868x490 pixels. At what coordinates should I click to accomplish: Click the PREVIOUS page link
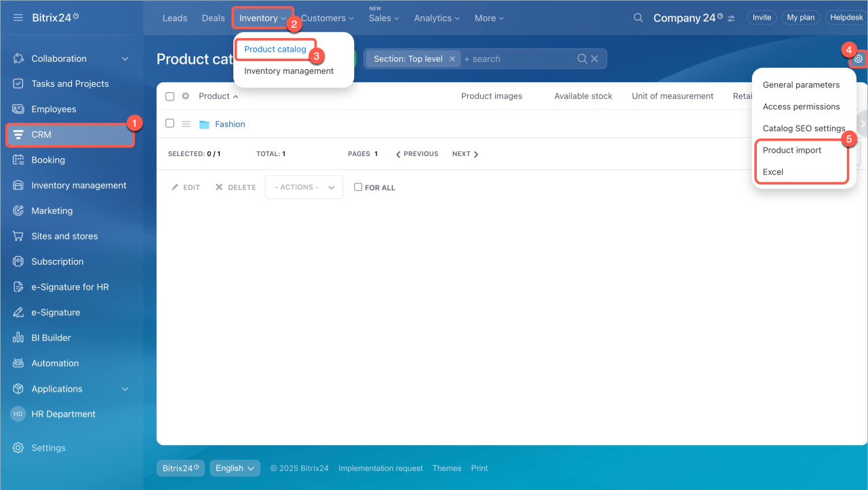tap(417, 154)
